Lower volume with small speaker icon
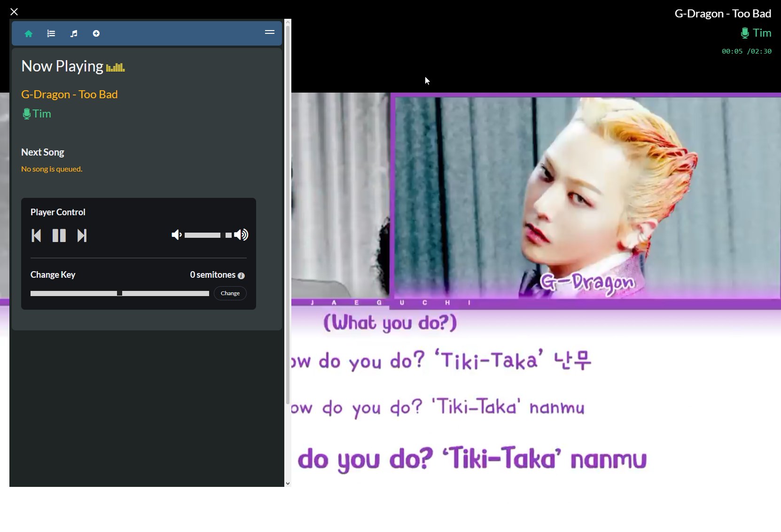The image size is (781, 532). 177,235
